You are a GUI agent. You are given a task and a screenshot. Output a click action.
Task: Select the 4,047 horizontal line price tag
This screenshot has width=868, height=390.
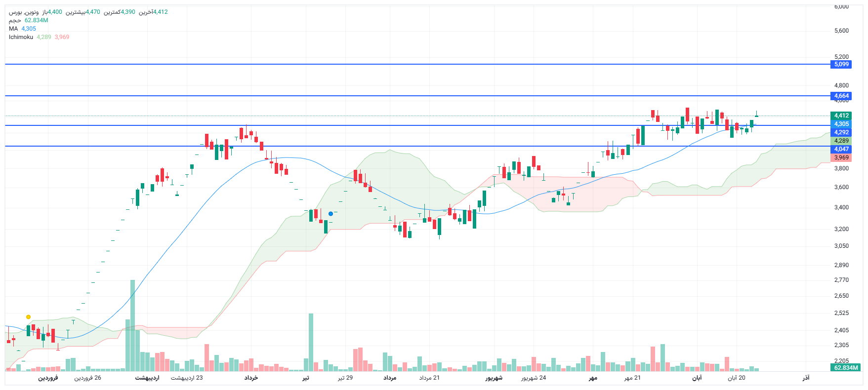841,149
